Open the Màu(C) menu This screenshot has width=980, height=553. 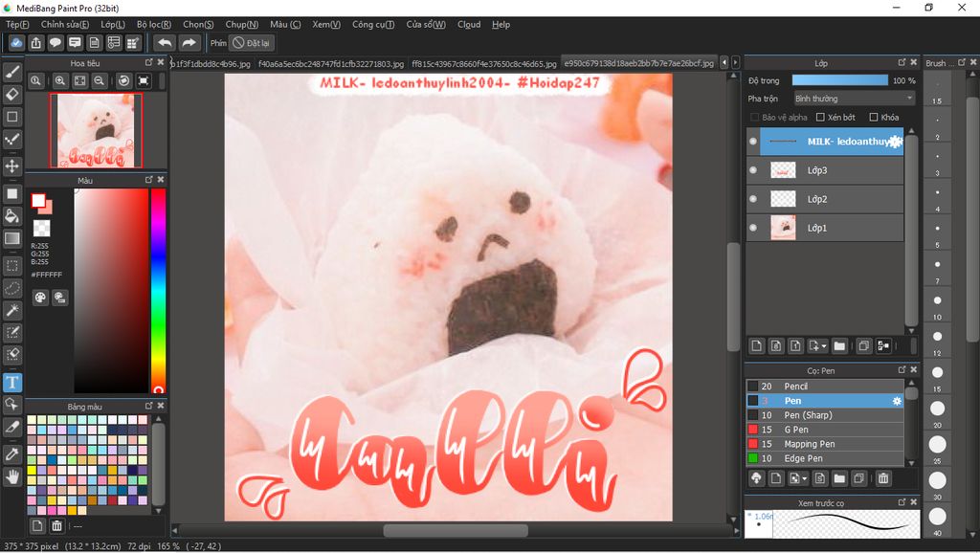(285, 24)
